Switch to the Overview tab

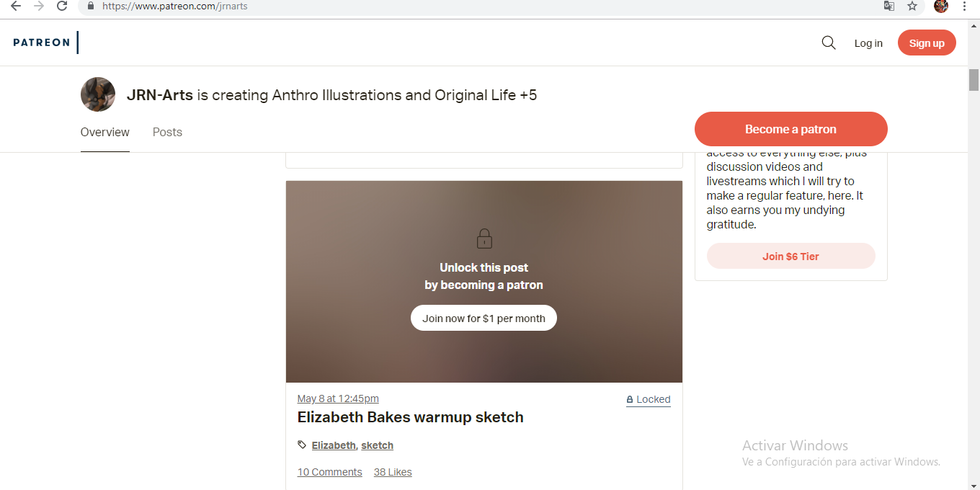[x=105, y=133]
